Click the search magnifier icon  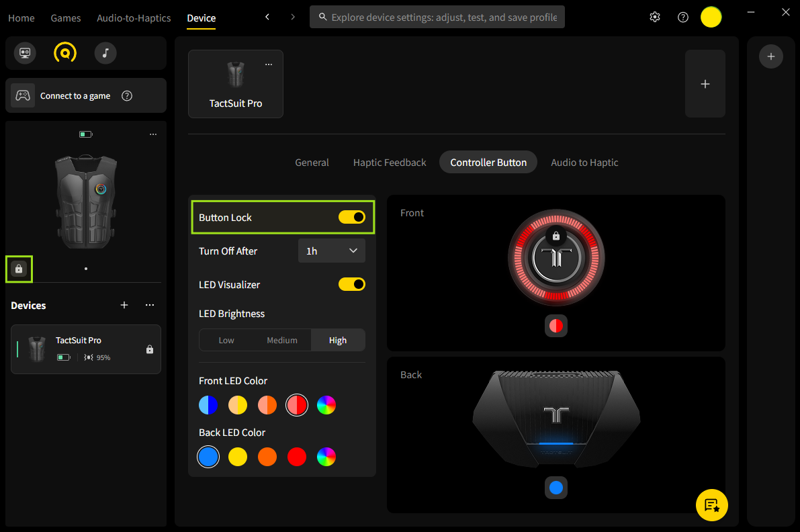(323, 17)
